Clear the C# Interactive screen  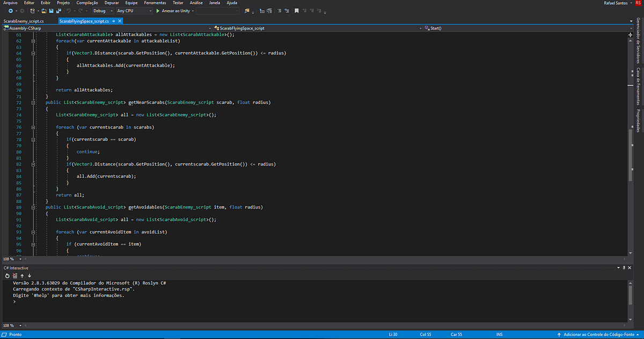(14, 276)
